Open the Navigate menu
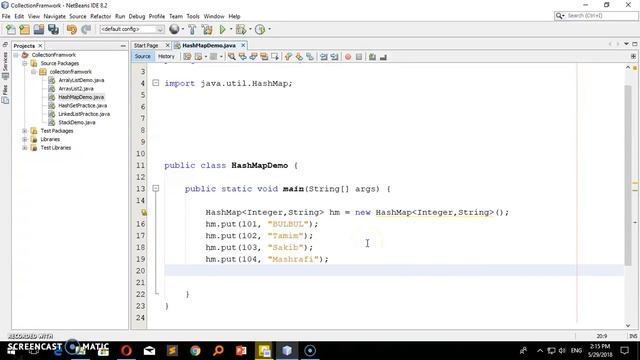 coord(55,16)
